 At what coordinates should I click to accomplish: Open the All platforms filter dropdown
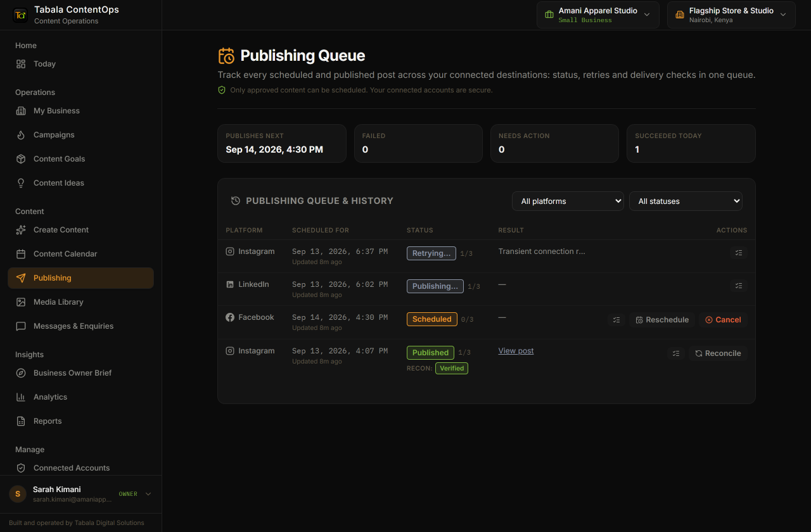568,201
